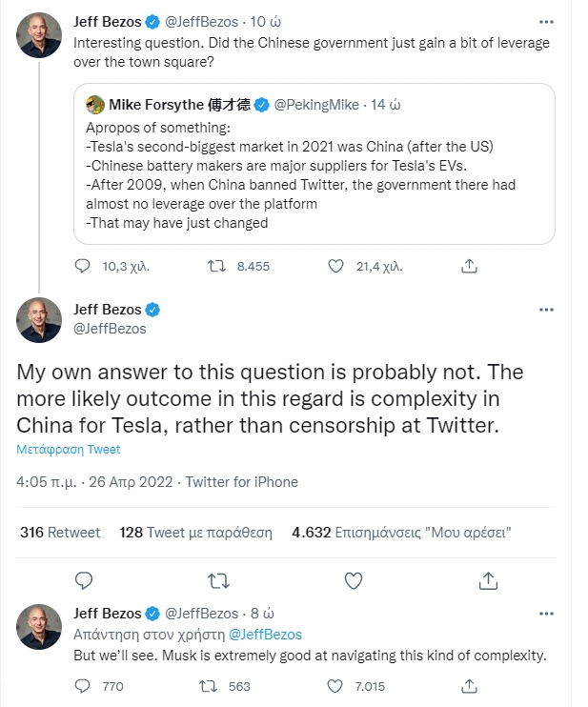Click the Μετάφραση Tweet link
Viewport: 588px width, 707px height.
click(68, 449)
